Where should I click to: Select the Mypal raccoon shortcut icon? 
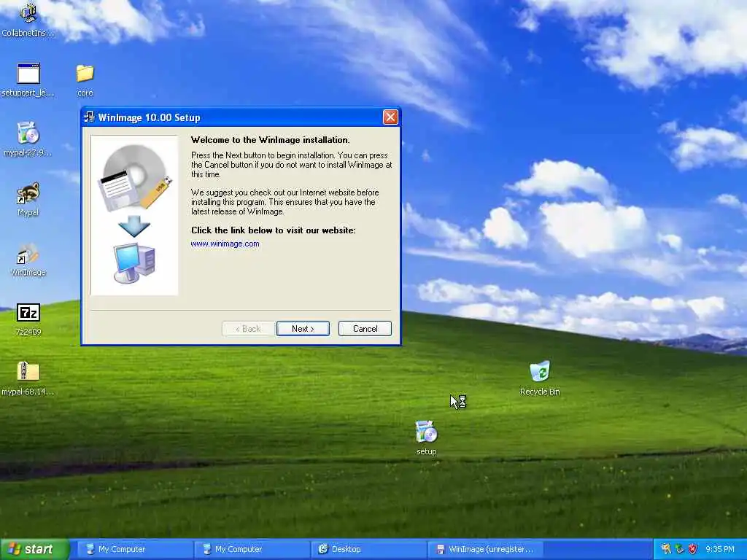pos(28,199)
